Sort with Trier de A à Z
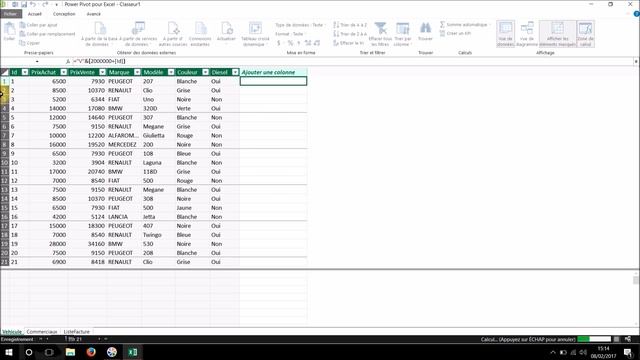This screenshot has height=360, width=640. click(x=350, y=25)
